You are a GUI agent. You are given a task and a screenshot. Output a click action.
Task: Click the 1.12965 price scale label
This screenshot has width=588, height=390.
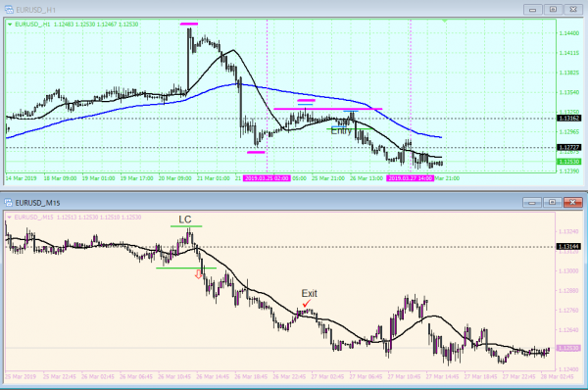click(x=568, y=131)
